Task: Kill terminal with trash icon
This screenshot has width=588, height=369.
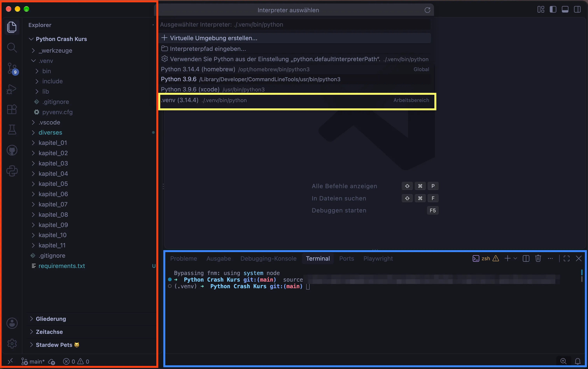Action: coord(538,258)
